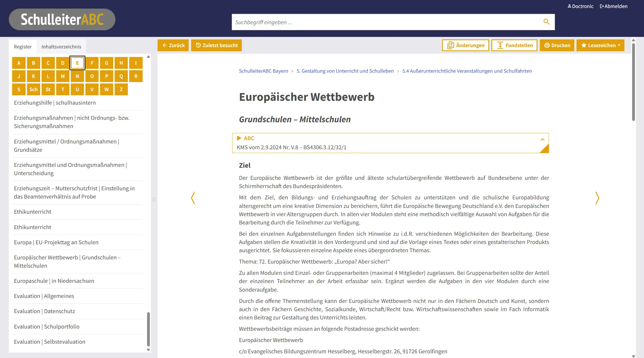Open Evaluation | Allgemeines entry
Screen dimensions: 644x358
click(77, 296)
